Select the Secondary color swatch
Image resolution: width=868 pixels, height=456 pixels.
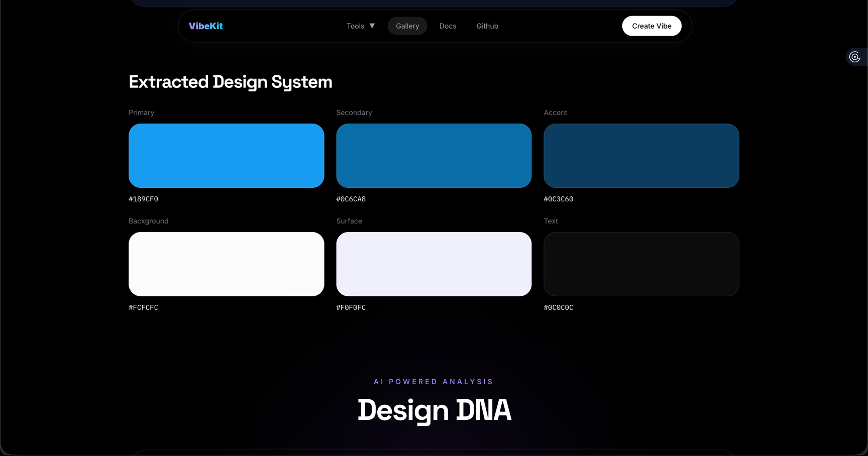pos(433,156)
